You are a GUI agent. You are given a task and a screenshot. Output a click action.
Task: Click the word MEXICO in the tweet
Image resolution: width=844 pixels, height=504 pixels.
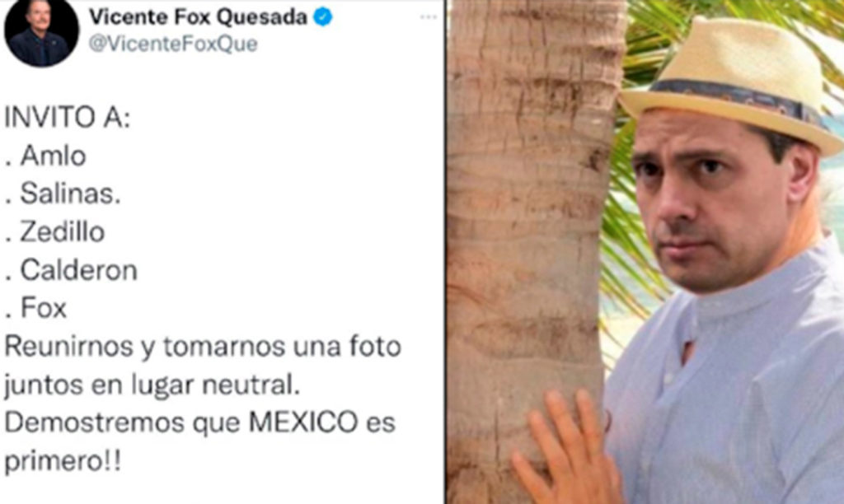point(303,422)
